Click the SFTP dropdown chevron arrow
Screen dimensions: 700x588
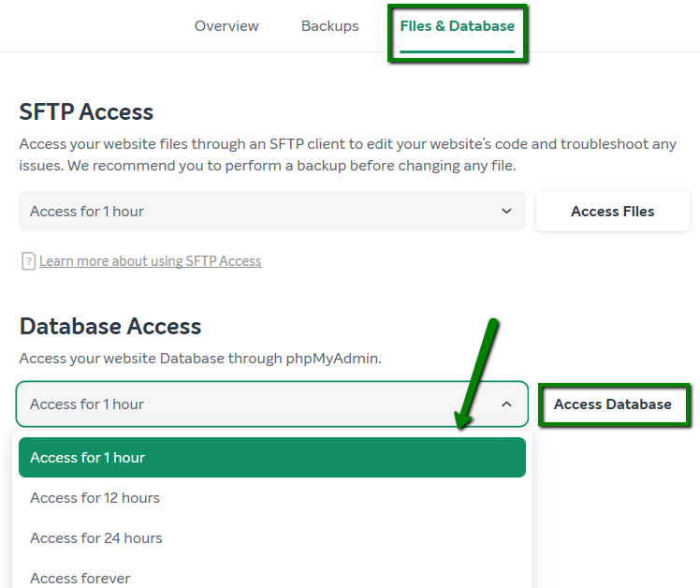tap(506, 211)
